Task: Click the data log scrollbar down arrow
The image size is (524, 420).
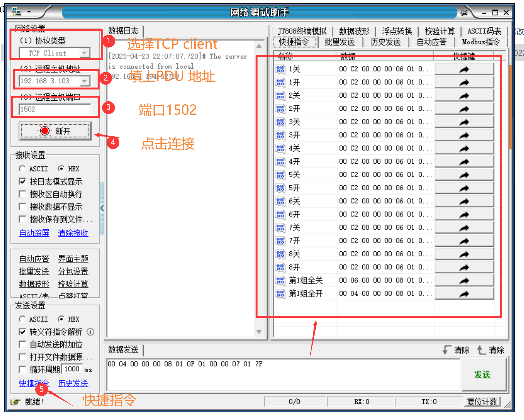Action: (259, 332)
